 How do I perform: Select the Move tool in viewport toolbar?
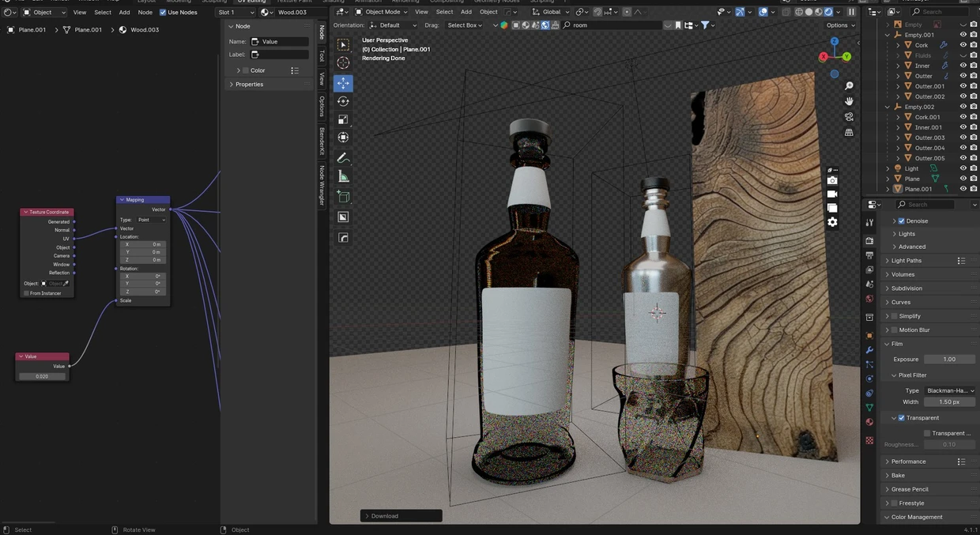pos(343,83)
